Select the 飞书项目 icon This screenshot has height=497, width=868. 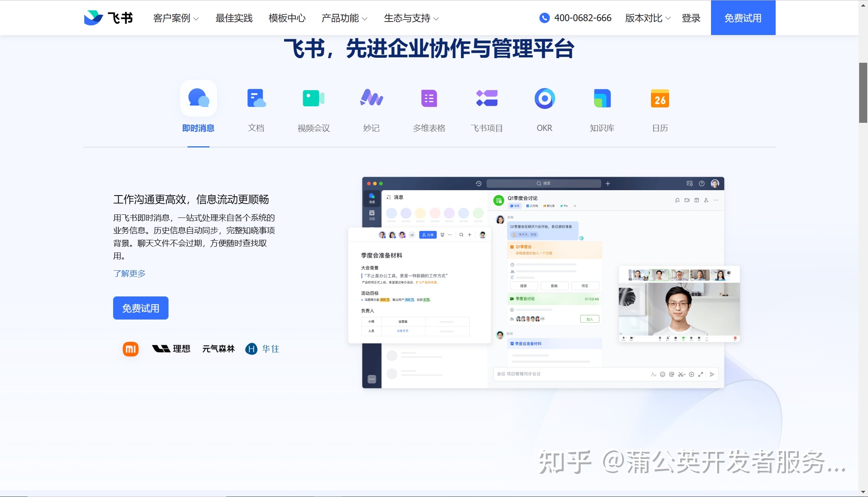(487, 98)
